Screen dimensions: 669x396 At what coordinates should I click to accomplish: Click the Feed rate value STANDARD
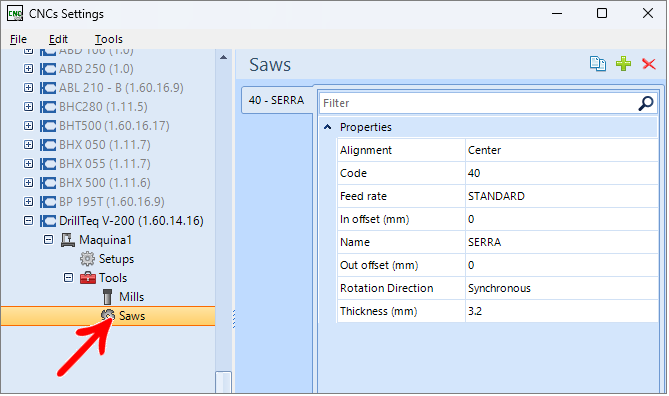496,196
